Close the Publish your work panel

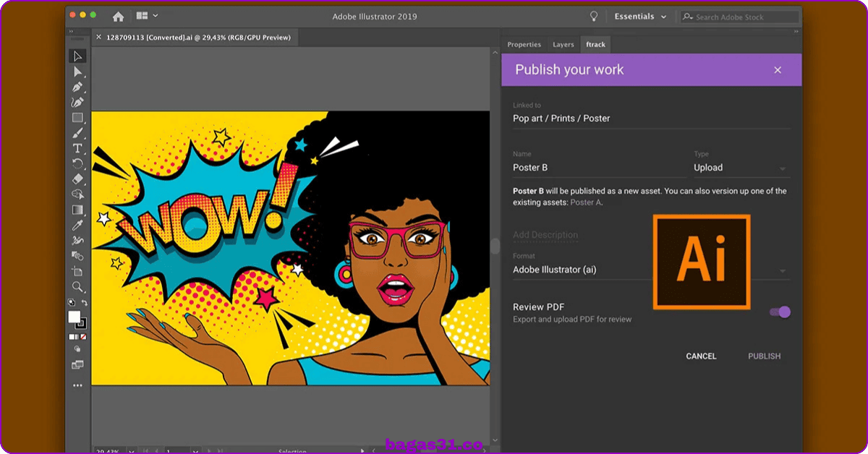(778, 70)
